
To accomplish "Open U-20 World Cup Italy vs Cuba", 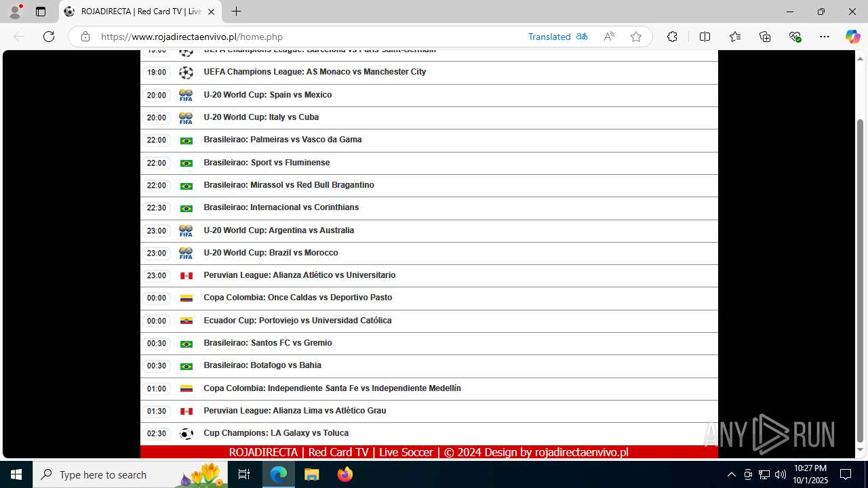I will pyautogui.click(x=261, y=117).
